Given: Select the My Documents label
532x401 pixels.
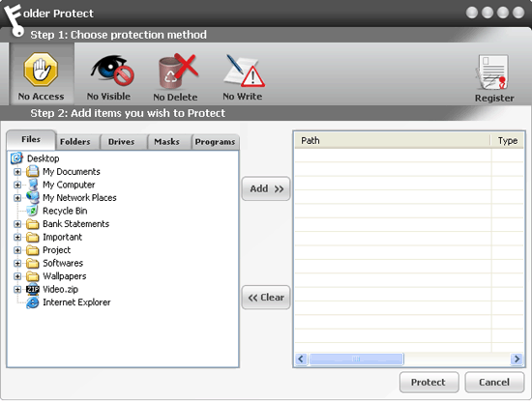Looking at the screenshot, I should click(x=72, y=172).
